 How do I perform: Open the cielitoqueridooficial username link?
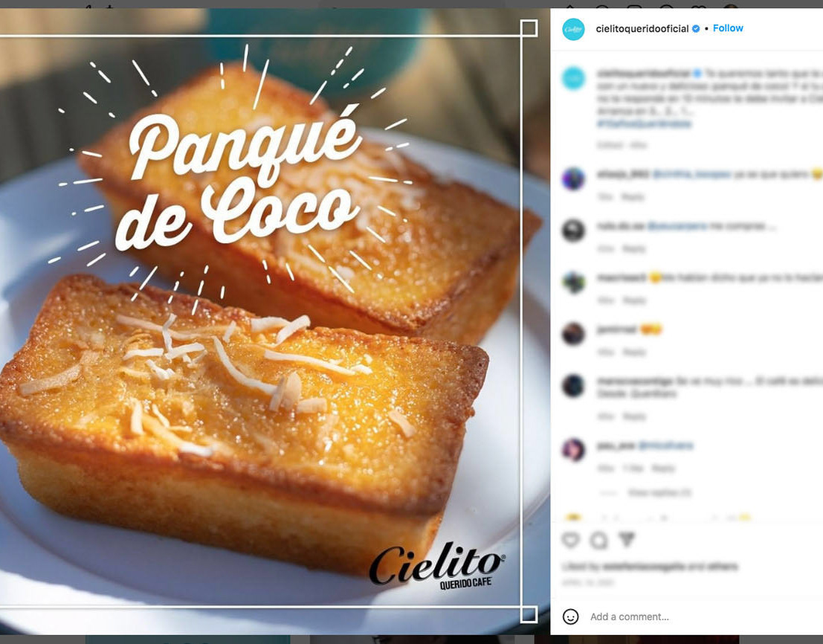pyautogui.click(x=642, y=28)
